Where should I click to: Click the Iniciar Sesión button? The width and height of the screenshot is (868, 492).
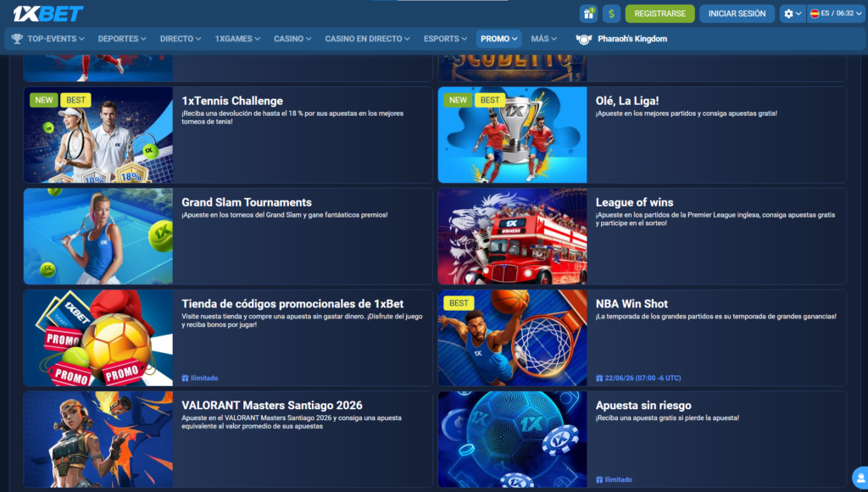point(736,14)
